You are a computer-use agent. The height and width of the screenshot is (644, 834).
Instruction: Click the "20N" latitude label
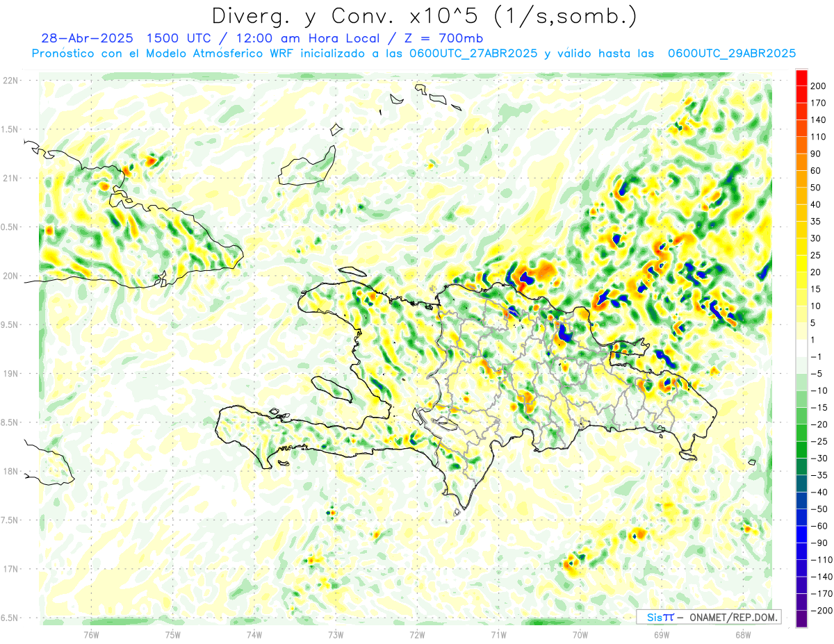click(10, 276)
